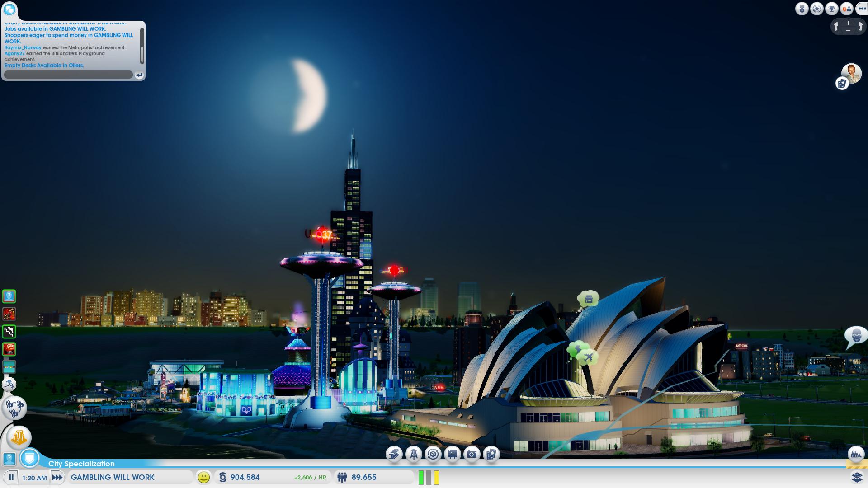
Task: Click the green RCI demand bar
Action: click(421, 478)
